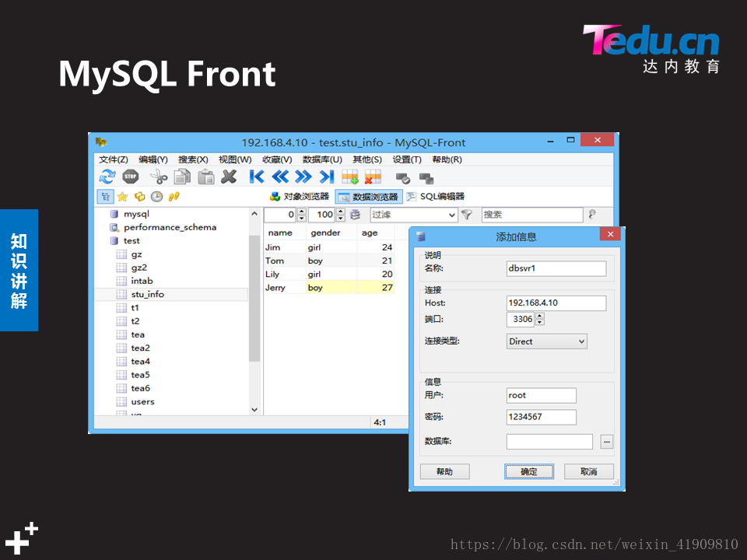The image size is (747, 560).
Task: Click scroll down arrow of tree panel
Action: (x=254, y=410)
